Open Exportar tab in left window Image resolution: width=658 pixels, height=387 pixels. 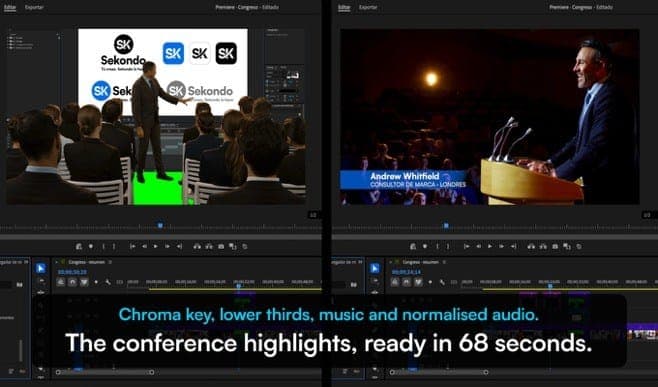(x=34, y=7)
